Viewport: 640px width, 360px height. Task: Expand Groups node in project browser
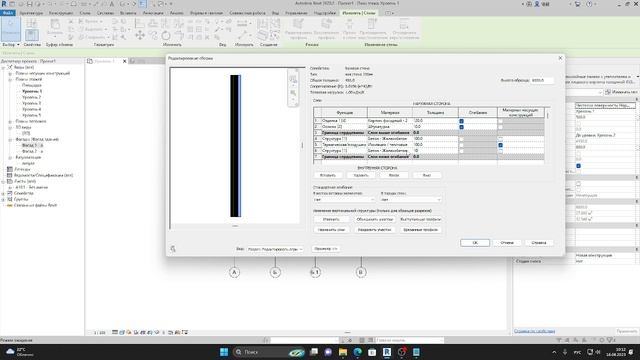pyautogui.click(x=3, y=199)
